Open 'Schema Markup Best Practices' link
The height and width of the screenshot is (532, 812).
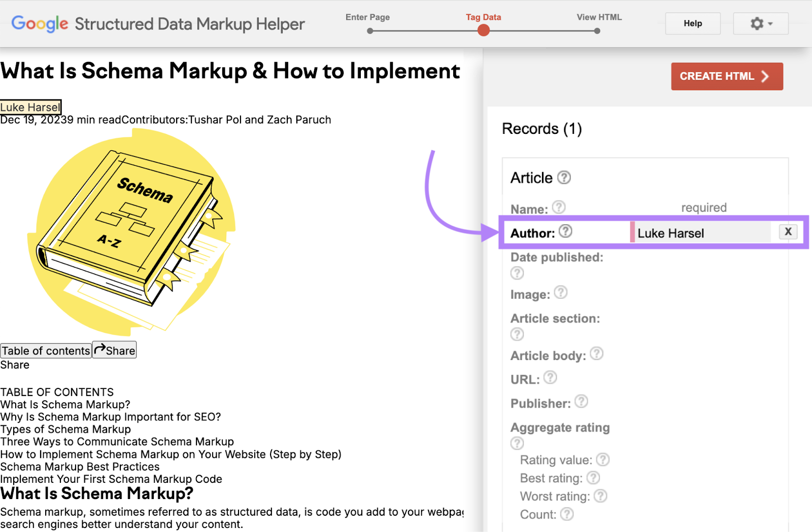click(x=80, y=466)
